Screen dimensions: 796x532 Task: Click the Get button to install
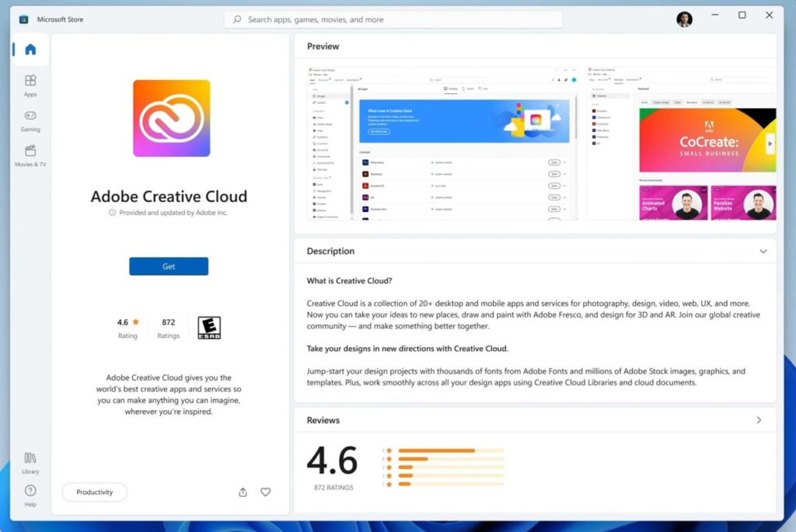point(169,266)
